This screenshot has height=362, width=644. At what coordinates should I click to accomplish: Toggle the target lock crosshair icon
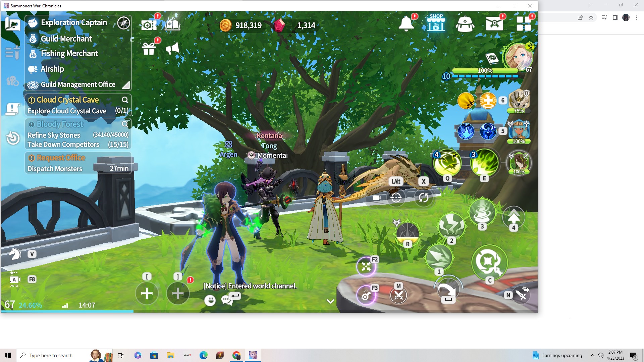pos(396,197)
